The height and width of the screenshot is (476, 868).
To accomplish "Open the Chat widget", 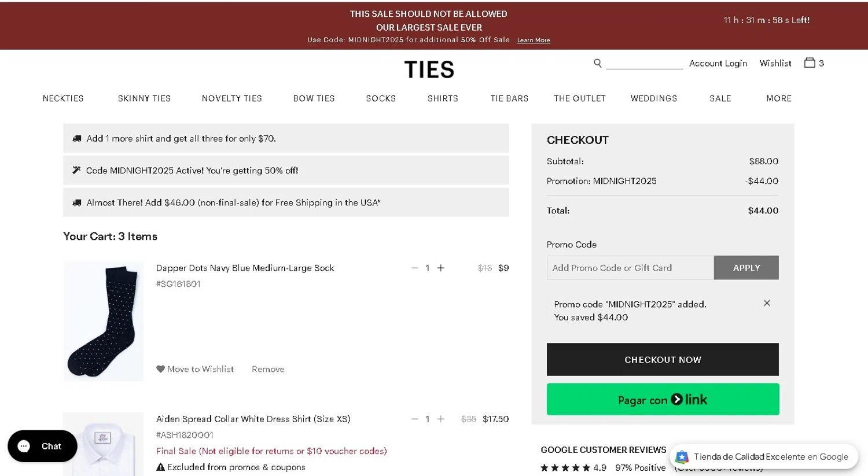I will coord(42,446).
